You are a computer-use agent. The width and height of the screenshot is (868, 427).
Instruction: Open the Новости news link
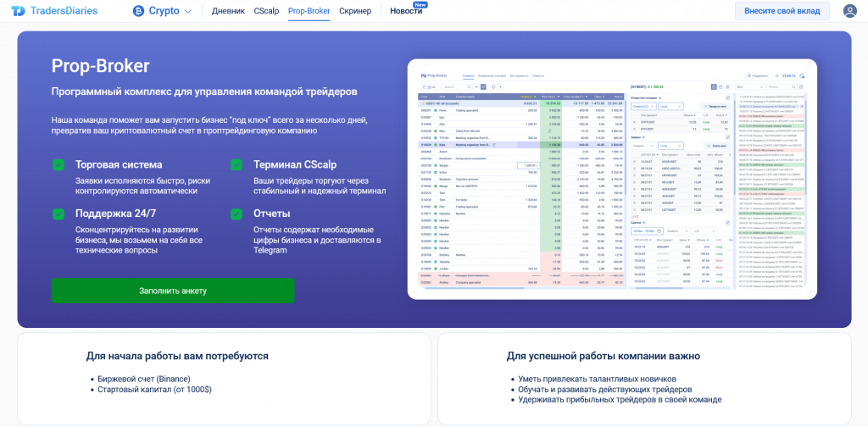(x=406, y=11)
